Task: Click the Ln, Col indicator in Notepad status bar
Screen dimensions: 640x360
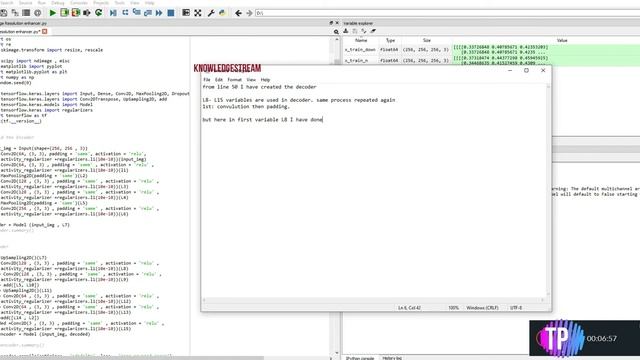Action: [409, 308]
